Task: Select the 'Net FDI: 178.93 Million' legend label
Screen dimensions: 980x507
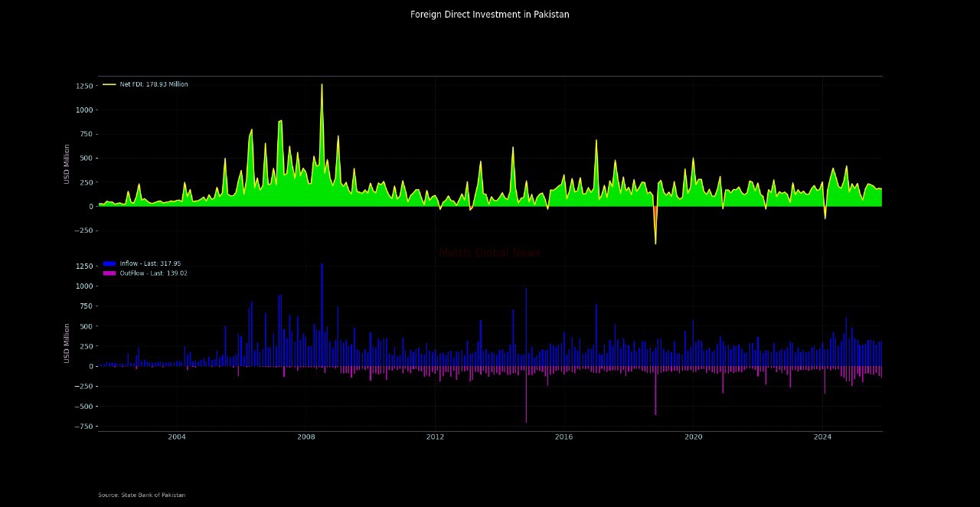Action: click(x=154, y=84)
